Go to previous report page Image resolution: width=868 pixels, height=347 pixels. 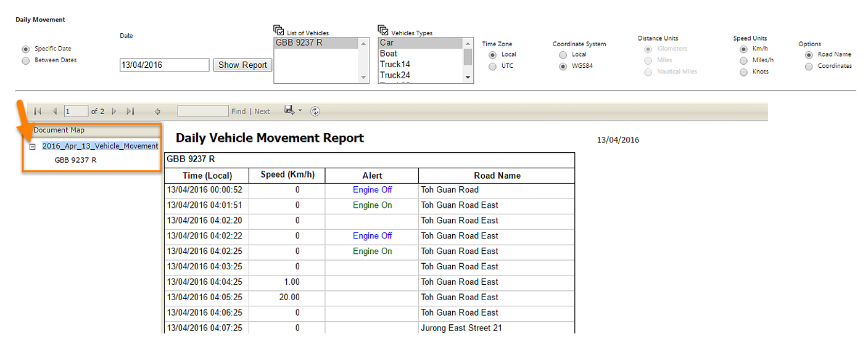click(54, 112)
